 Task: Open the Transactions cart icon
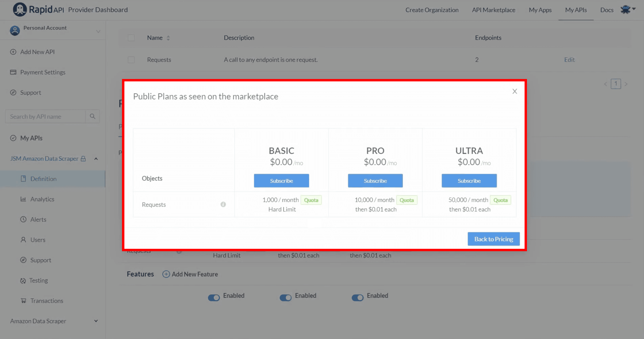(x=23, y=301)
